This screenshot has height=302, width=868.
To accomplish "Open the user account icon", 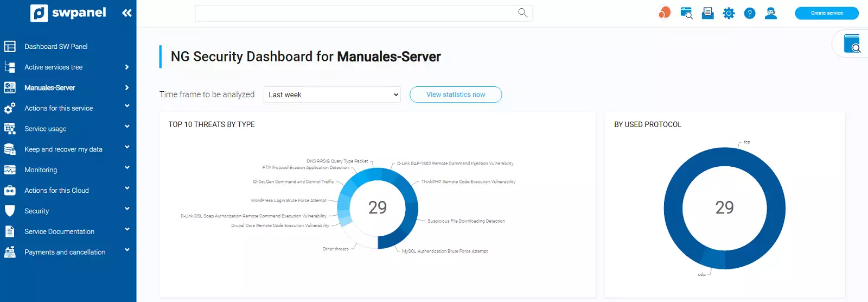I will (x=770, y=13).
